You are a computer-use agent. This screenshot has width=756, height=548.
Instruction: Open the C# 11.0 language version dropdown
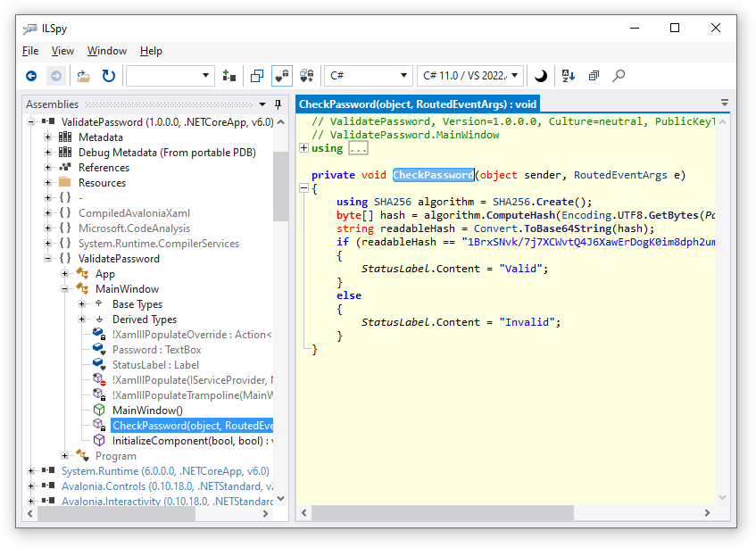coord(470,77)
